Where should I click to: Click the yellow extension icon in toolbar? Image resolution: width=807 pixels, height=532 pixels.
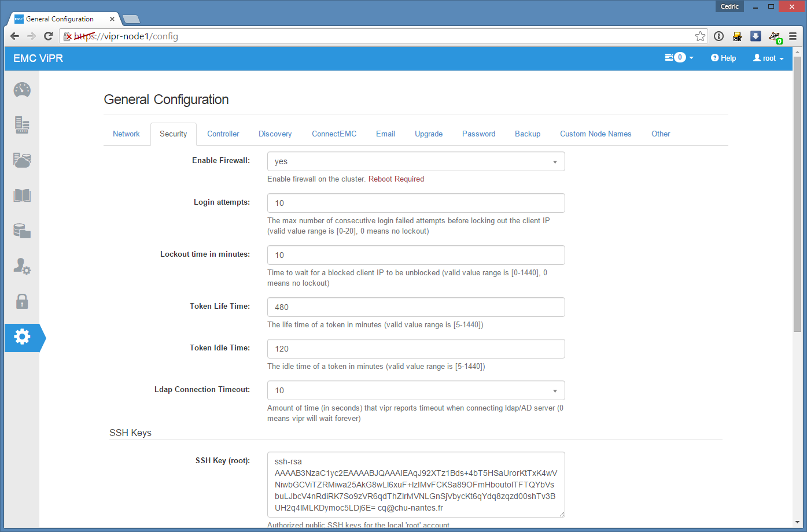coord(737,36)
